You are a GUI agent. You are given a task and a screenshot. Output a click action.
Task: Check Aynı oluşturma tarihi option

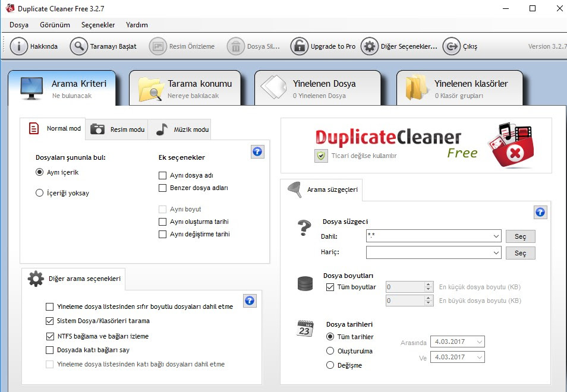(163, 222)
